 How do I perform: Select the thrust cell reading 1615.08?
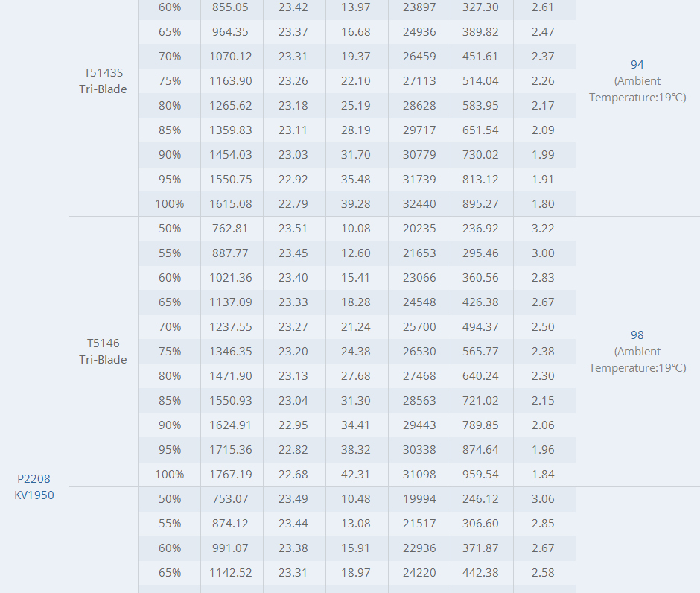click(x=232, y=204)
